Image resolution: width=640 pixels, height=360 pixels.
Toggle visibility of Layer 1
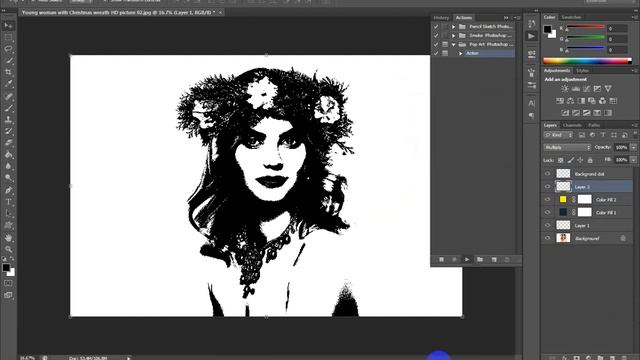[548, 225]
